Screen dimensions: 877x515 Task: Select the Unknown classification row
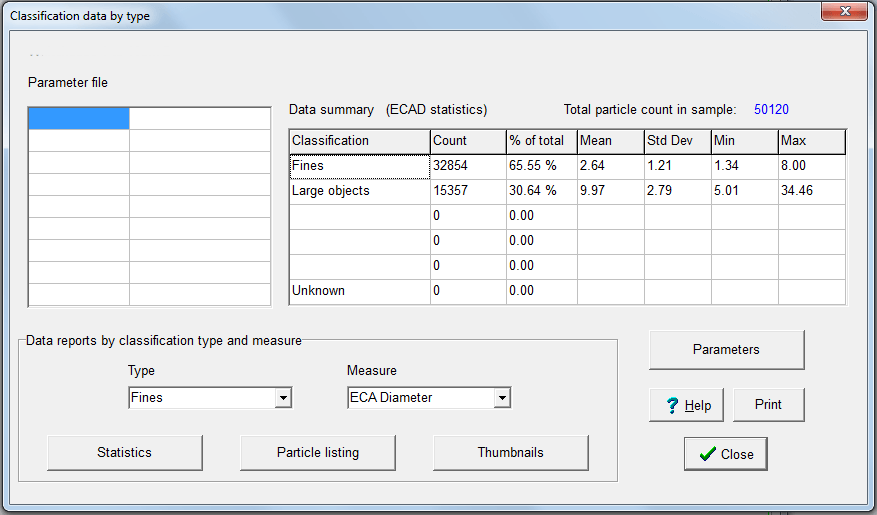pyautogui.click(x=358, y=291)
